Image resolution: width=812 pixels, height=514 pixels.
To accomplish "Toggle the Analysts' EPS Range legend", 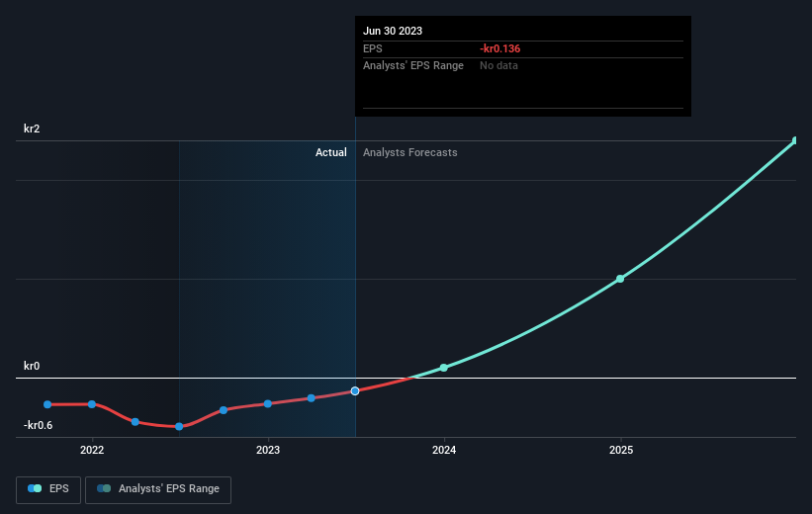I will (158, 489).
